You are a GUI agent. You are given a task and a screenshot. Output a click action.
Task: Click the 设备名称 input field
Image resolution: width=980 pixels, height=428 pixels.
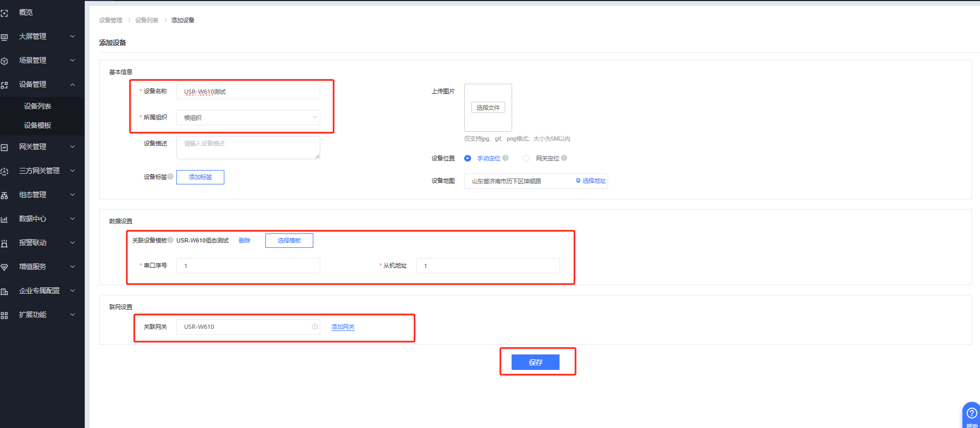[x=248, y=92]
